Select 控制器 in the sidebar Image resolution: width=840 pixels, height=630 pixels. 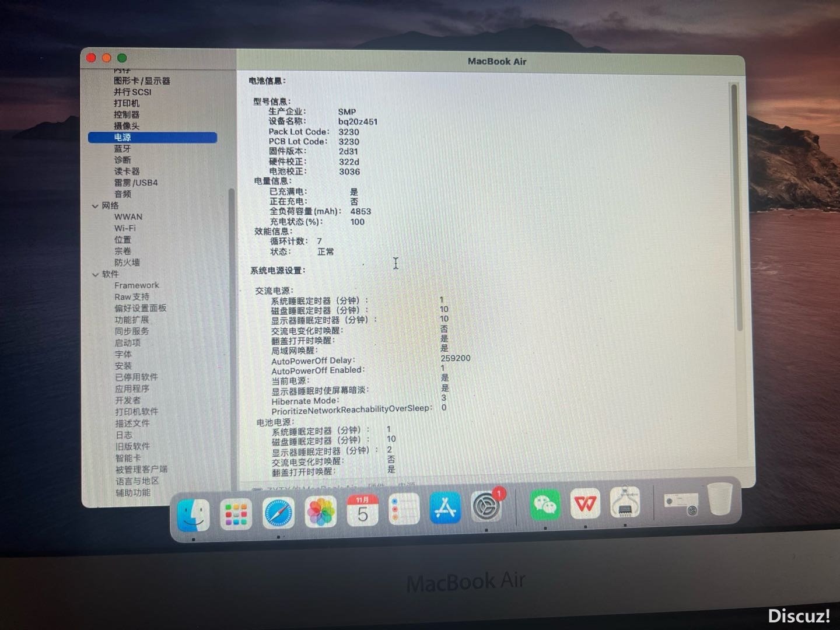coord(127,114)
